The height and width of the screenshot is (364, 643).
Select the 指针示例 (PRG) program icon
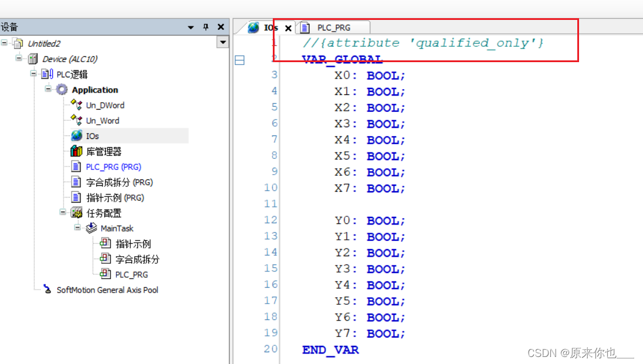coord(77,198)
